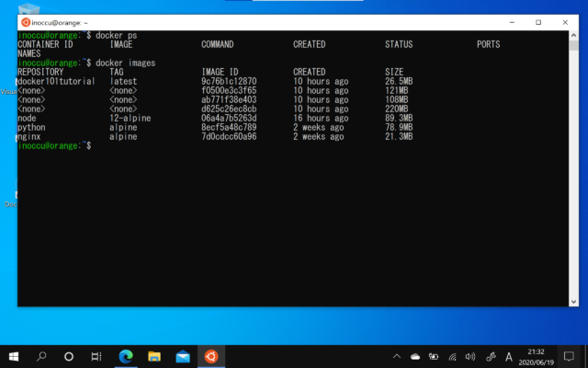The width and height of the screenshot is (588, 368).
Task: Open File Explorer from taskbar
Action: 154,356
